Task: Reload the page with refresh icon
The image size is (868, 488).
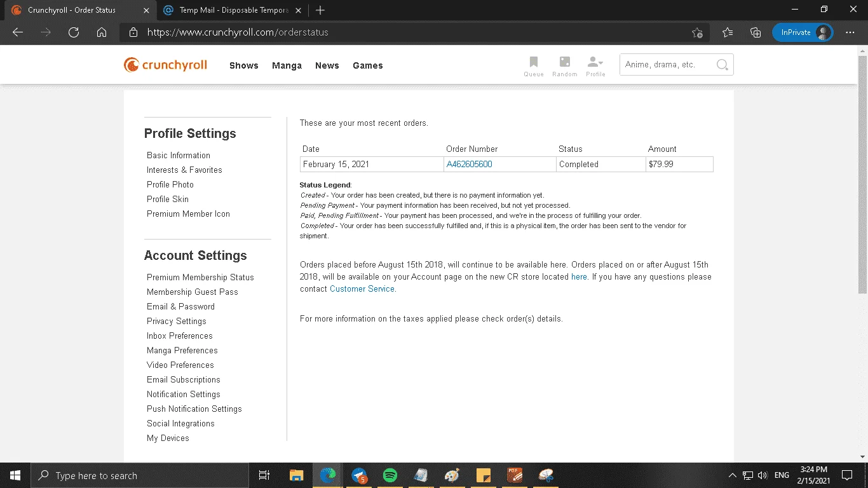Action: (74, 32)
